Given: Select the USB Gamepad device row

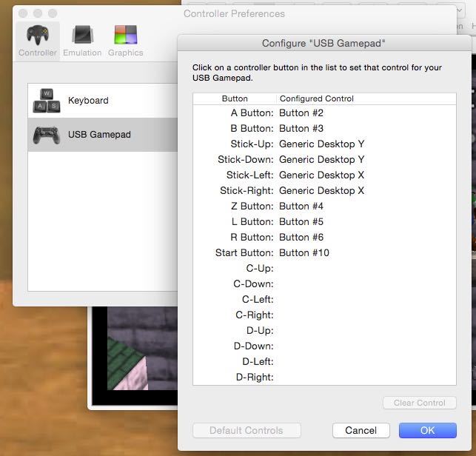Looking at the screenshot, I should coord(103,135).
